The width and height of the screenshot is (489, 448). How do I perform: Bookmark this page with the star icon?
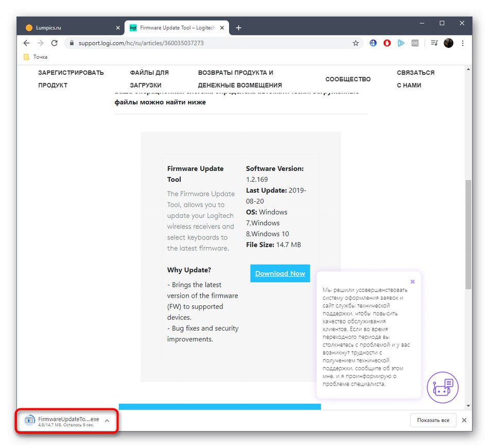pyautogui.click(x=356, y=43)
